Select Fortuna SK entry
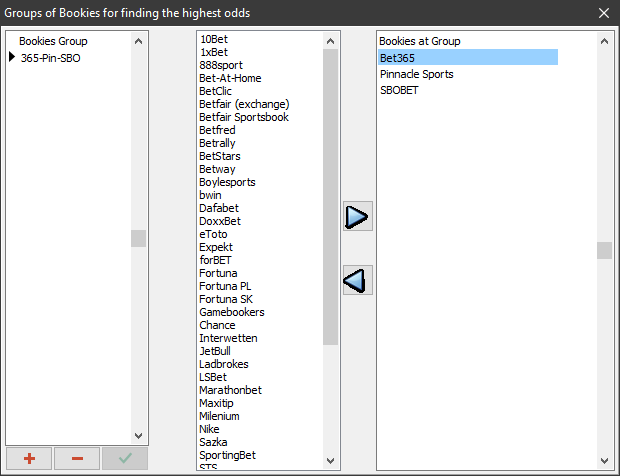 coord(226,299)
